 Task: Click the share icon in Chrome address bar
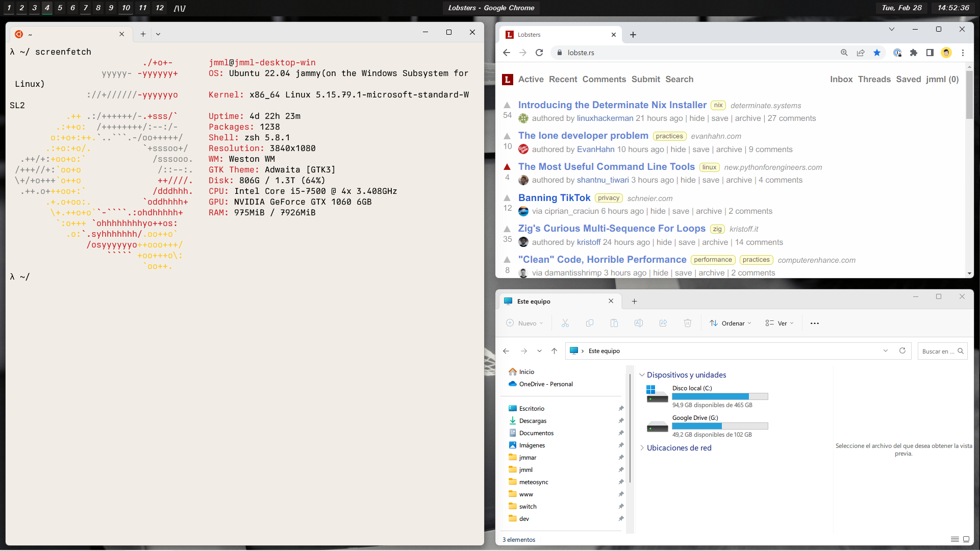click(x=861, y=53)
